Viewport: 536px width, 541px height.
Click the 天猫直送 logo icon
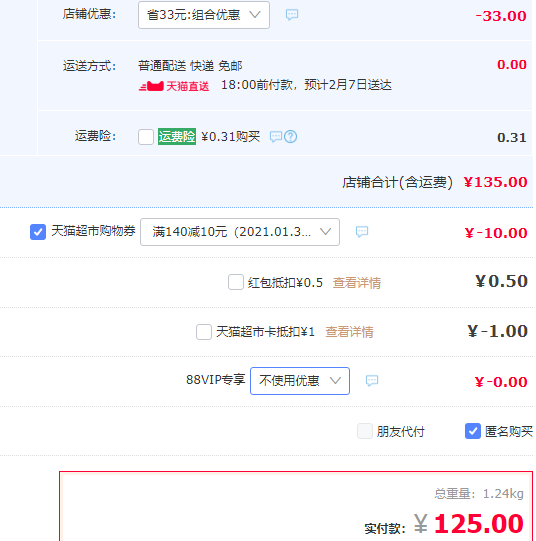pyautogui.click(x=151, y=86)
